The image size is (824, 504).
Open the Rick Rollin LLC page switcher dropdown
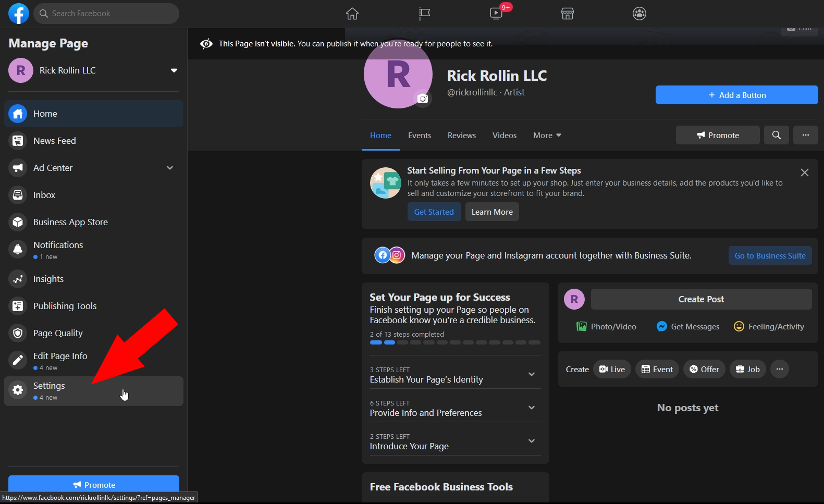coord(174,70)
